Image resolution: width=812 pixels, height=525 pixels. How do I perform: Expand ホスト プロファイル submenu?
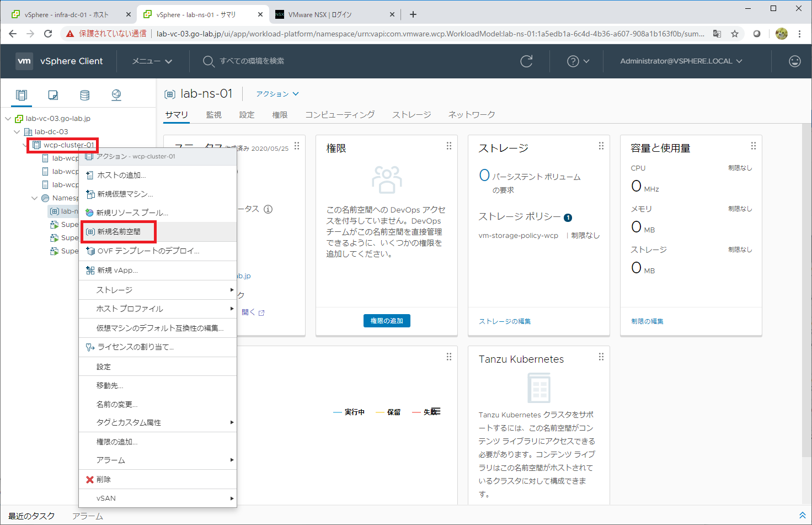[x=158, y=309]
